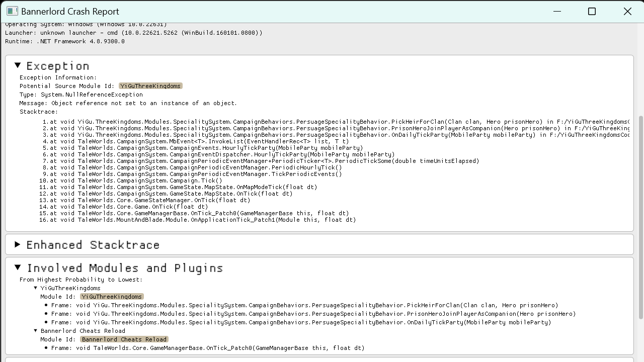The height and width of the screenshot is (362, 644).
Task: Select stacktrace line 10 Campaign.Tick()
Action: coord(131,180)
